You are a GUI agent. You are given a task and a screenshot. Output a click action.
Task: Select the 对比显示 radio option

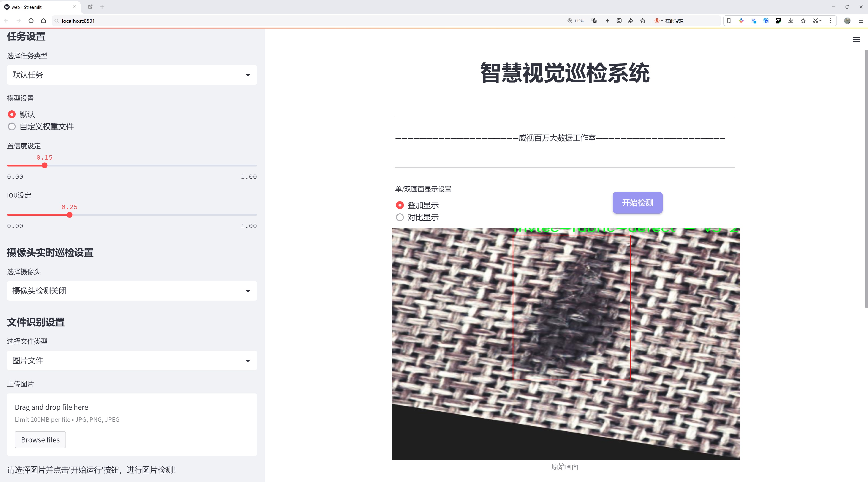(400, 217)
